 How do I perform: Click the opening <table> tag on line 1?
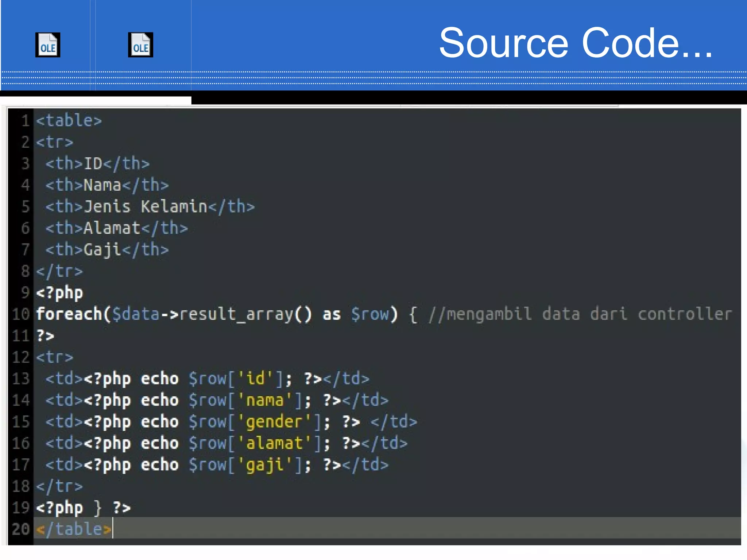tap(69, 121)
